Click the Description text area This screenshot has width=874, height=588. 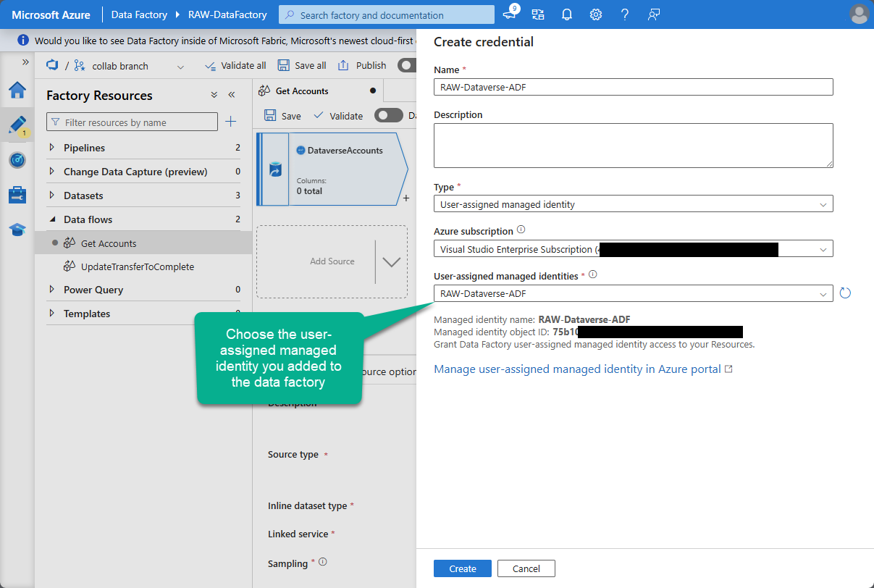coord(634,146)
